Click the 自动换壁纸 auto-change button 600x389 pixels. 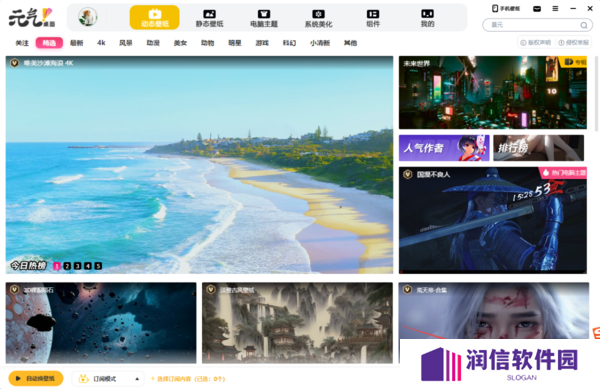coord(36,378)
